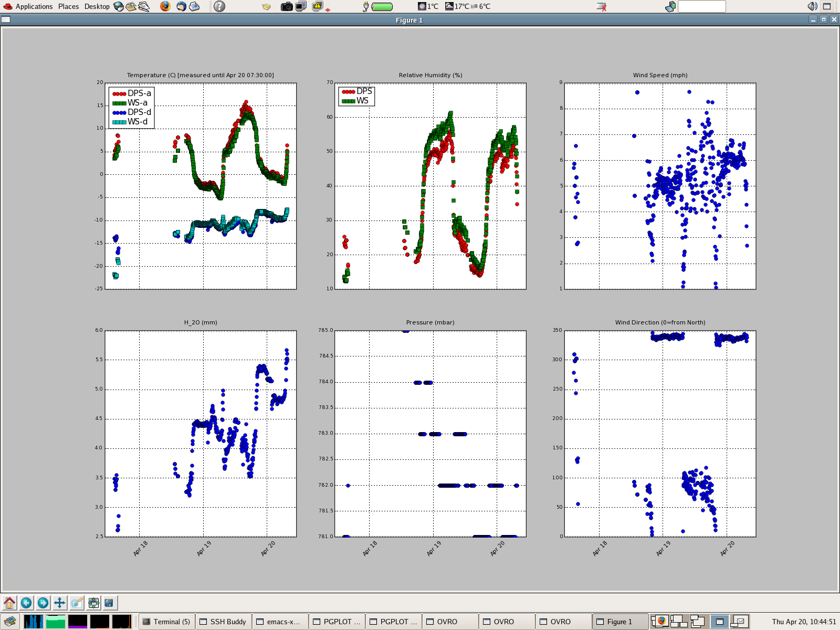This screenshot has width=840, height=630.
Task: Expand the Desktop menu
Action: [x=97, y=6]
